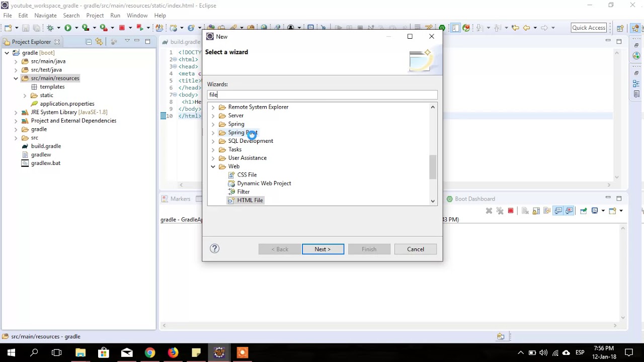
Task: Expand the SQL Development wizard folder
Action: 213,141
